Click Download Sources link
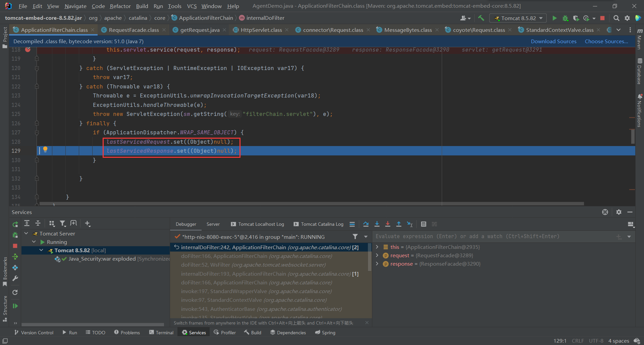The image size is (644, 345). pos(553,41)
